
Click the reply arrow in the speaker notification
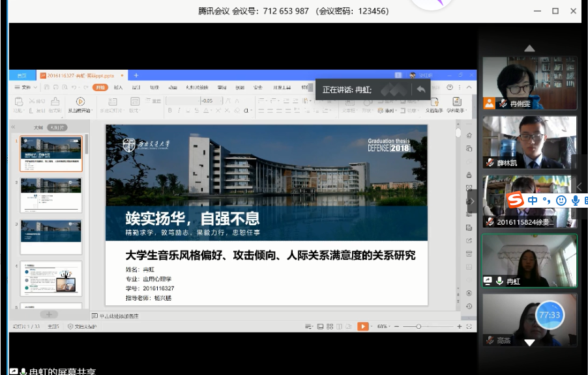421,90
